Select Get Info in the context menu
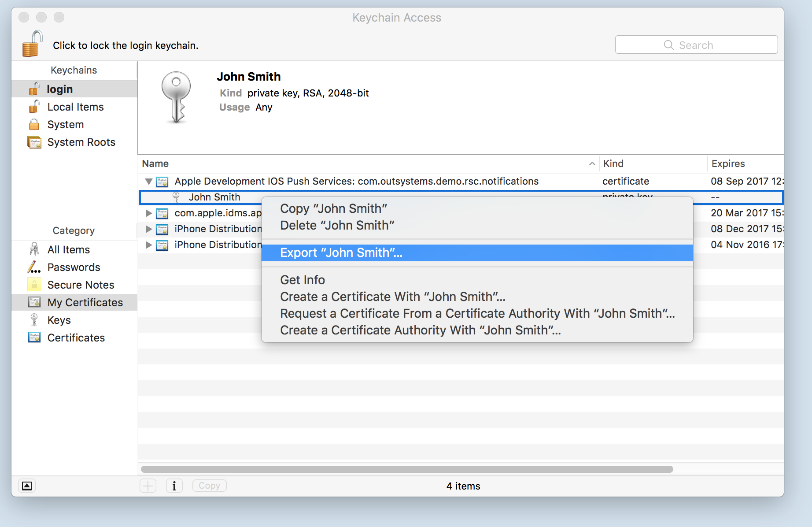Screen dimensions: 812x527 pyautogui.click(x=302, y=279)
